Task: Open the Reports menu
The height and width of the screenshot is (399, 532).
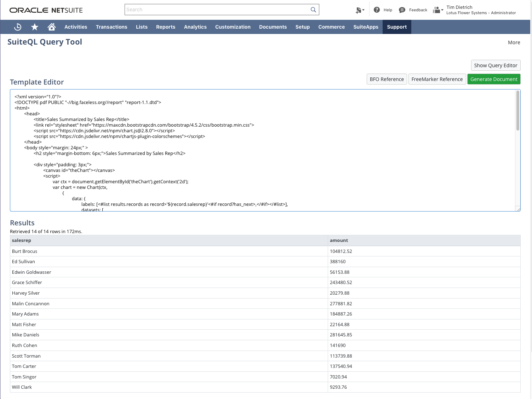Action: click(x=166, y=27)
